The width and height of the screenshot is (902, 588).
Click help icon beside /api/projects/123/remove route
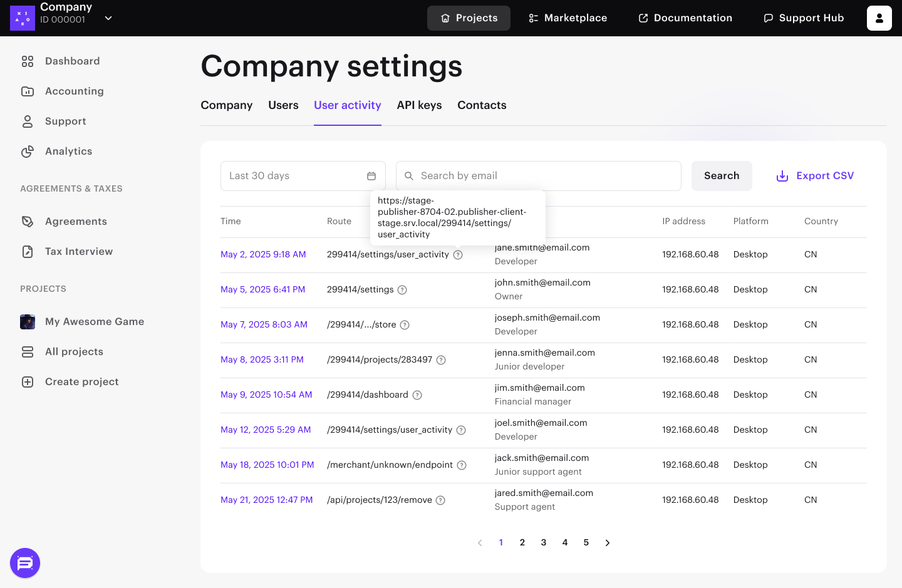point(440,500)
